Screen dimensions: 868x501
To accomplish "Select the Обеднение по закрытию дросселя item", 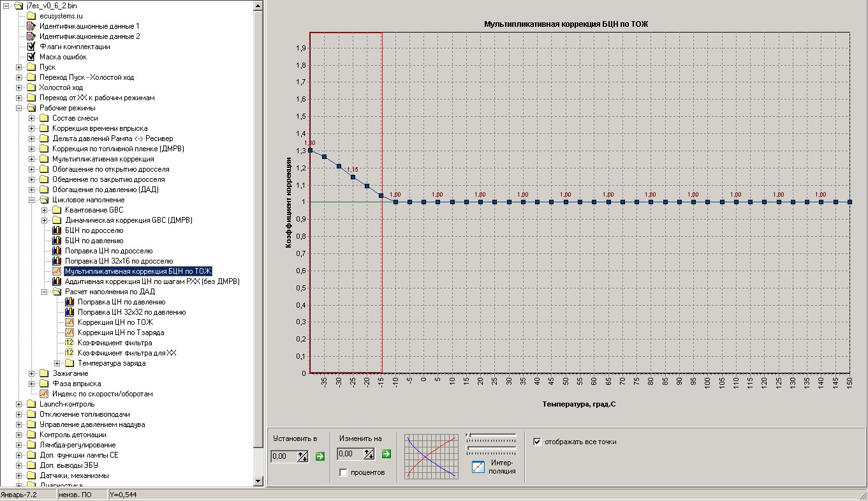I will [108, 179].
